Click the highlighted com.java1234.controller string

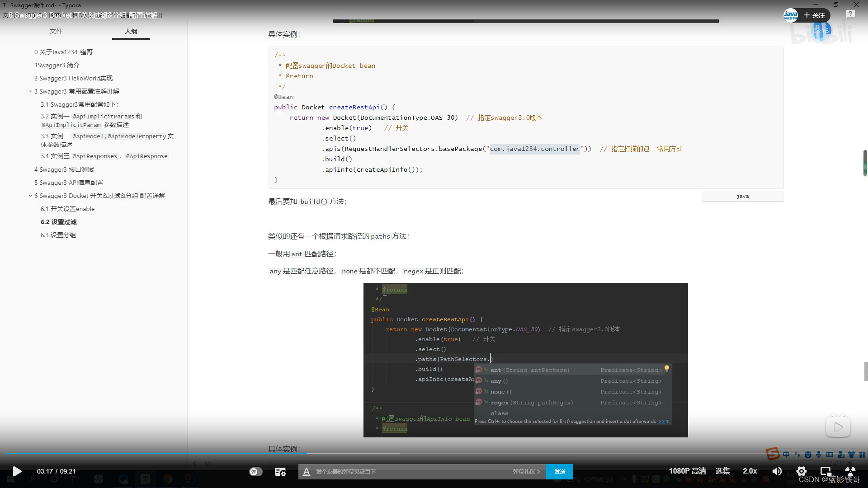535,149
